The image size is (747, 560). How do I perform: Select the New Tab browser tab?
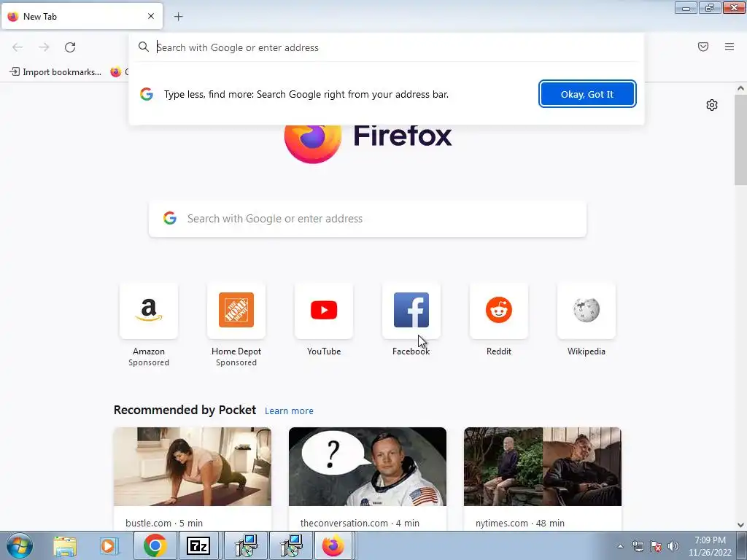pyautogui.click(x=82, y=16)
